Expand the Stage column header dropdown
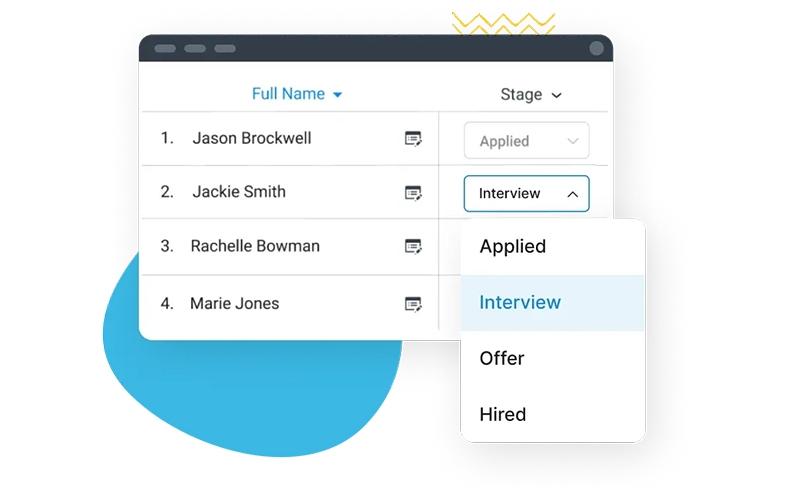The image size is (800, 500). (x=531, y=94)
